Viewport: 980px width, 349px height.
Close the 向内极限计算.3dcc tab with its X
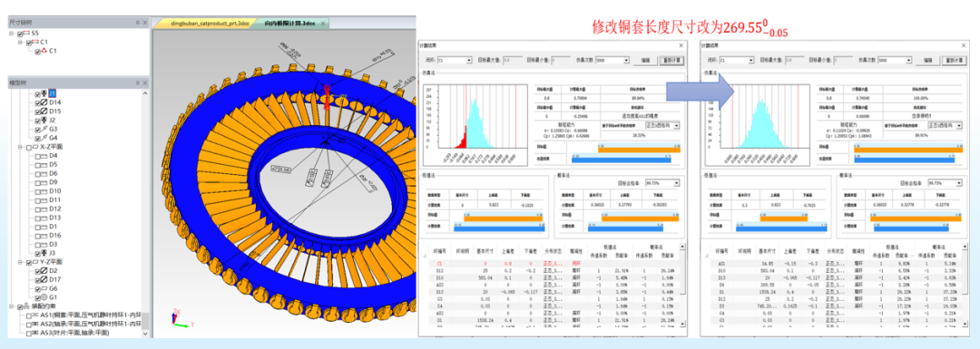pyautogui.click(x=323, y=23)
